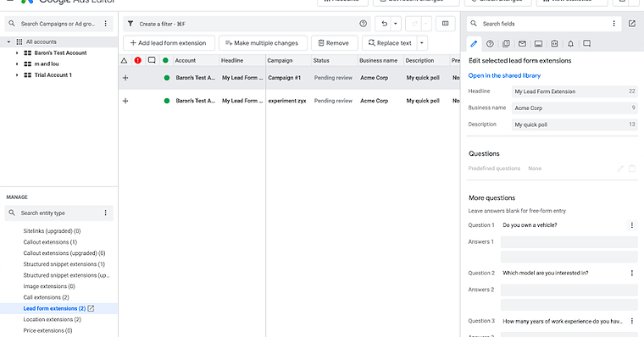The image size is (644, 337).
Task: Click Make multiple changes button
Action: (262, 43)
